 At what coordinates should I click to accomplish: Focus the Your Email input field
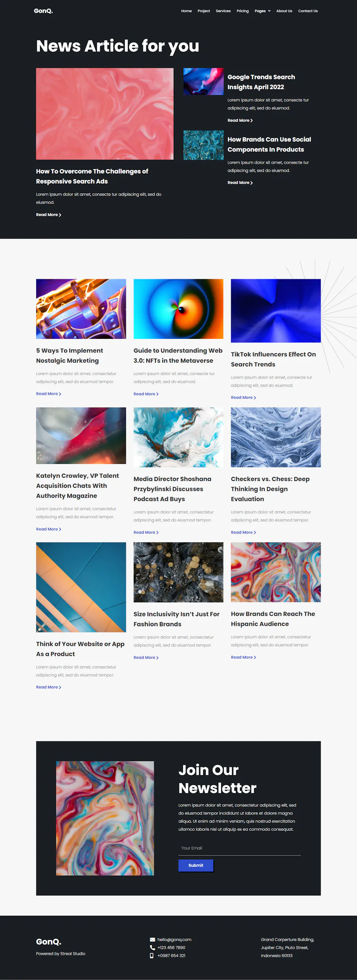pos(240,848)
